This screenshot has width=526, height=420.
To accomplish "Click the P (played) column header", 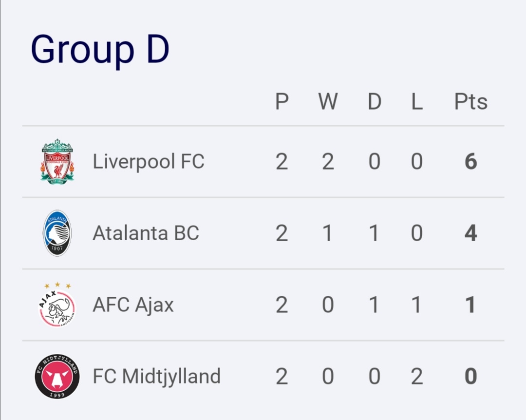I will (282, 102).
